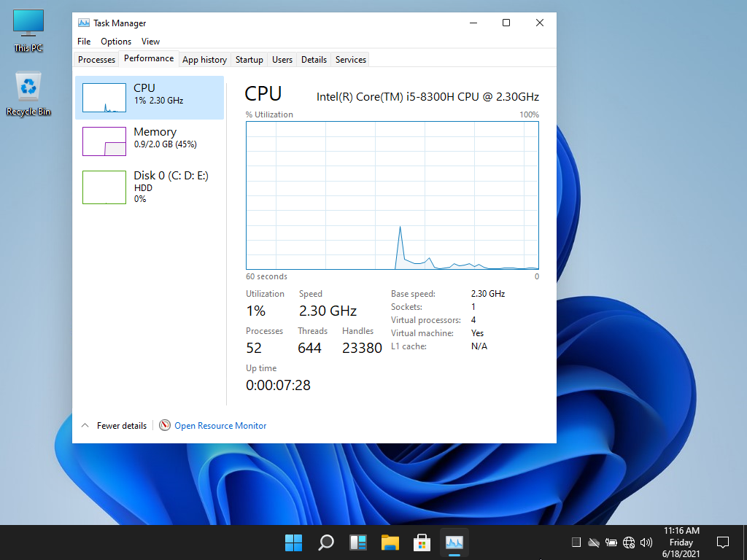This screenshot has height=560, width=747.
Task: Open the network globe tray icon
Action: click(x=629, y=542)
